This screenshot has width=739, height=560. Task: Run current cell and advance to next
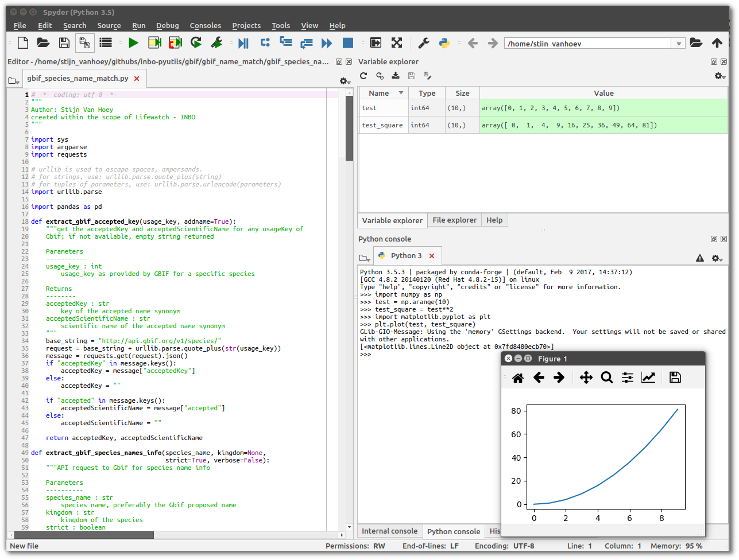point(175,42)
